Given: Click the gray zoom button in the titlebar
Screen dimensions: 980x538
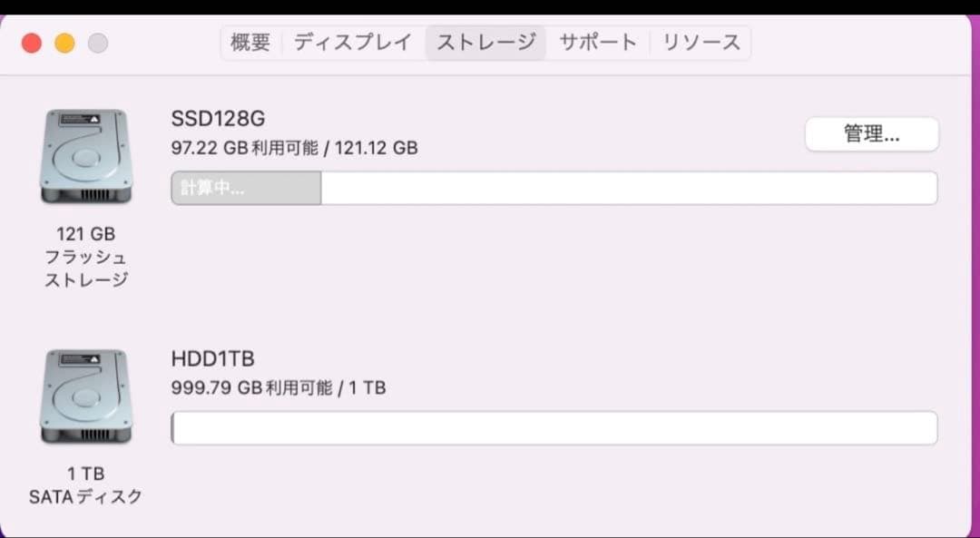Looking at the screenshot, I should [x=97, y=42].
